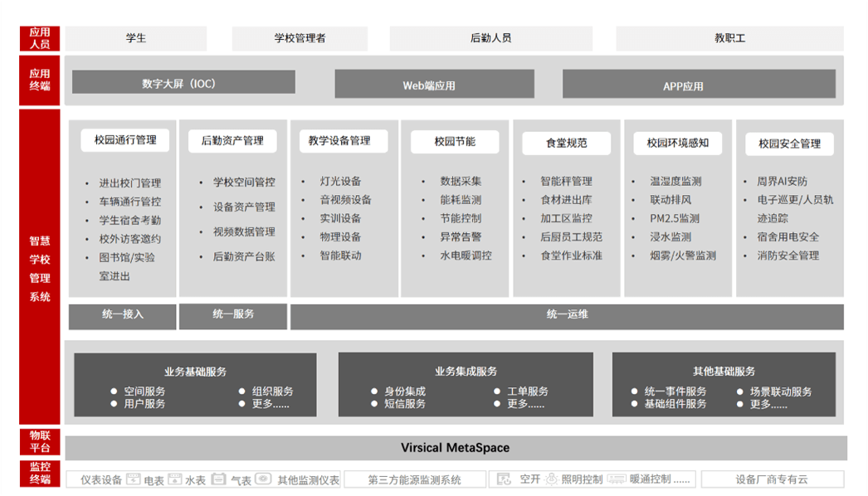Screen dimensions: 868x496
Task: Click the 统一运维 bar
Action: (x=567, y=316)
